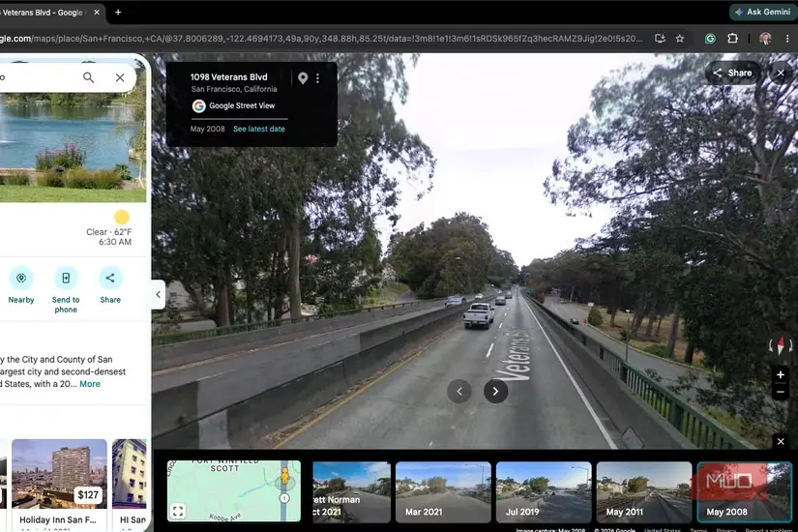Click the Share button in side panel
798x532 pixels.
point(110,285)
